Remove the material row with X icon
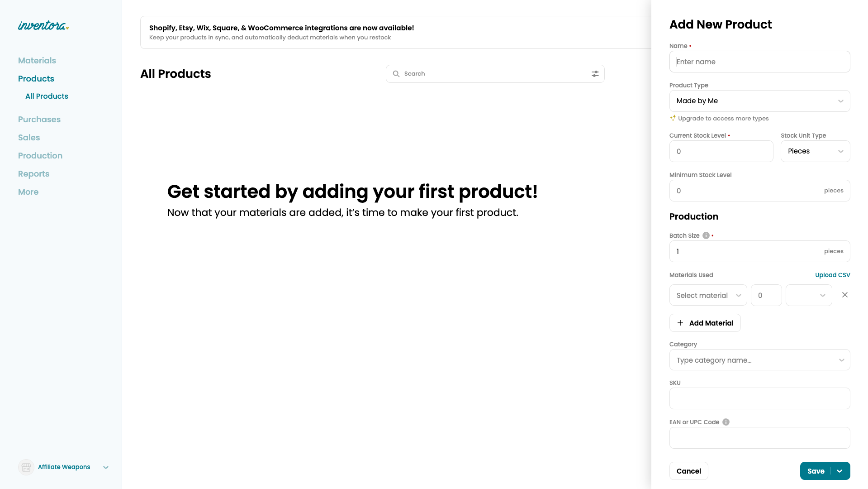Image resolution: width=868 pixels, height=489 pixels. click(x=844, y=295)
